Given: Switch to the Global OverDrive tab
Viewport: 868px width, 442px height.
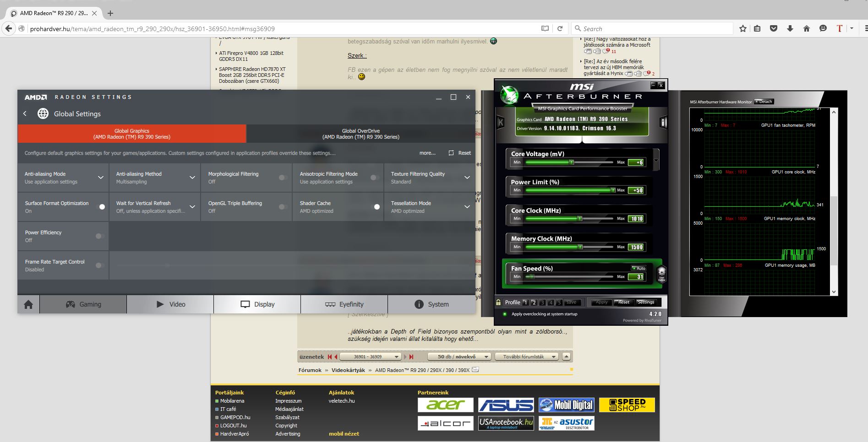Looking at the screenshot, I should tap(361, 134).
